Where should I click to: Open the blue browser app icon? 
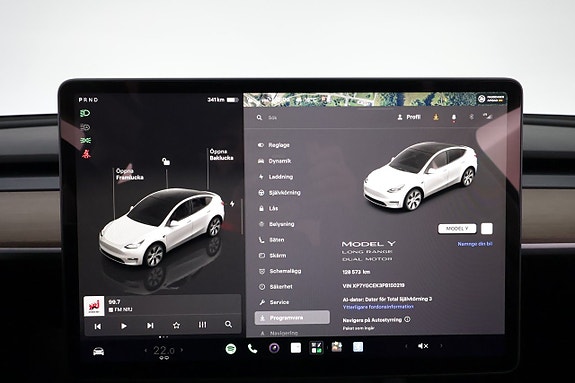(358, 347)
